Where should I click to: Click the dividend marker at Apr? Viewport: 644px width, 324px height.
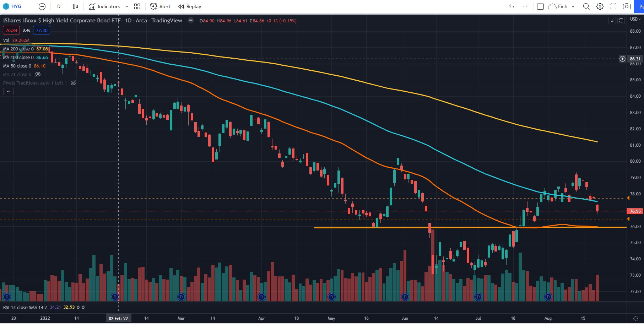(x=262, y=297)
